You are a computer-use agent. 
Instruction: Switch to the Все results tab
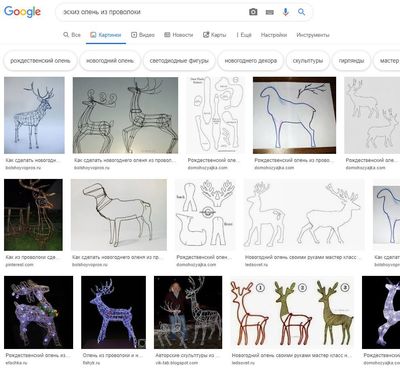(72, 35)
